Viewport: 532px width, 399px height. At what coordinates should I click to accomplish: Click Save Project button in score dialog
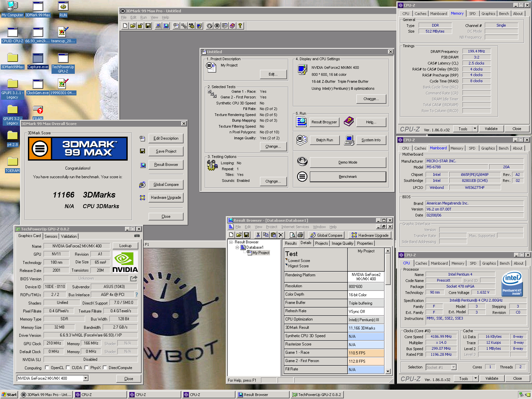click(x=166, y=151)
